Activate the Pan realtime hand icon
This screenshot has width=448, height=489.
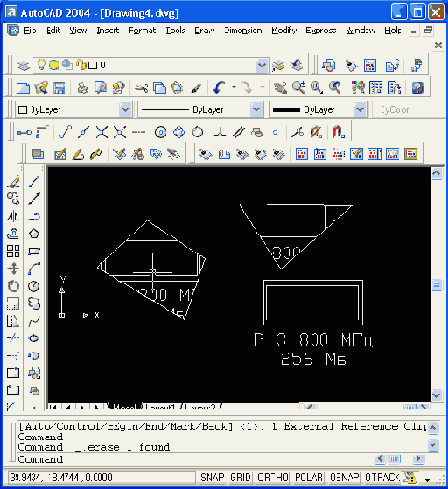click(280, 88)
